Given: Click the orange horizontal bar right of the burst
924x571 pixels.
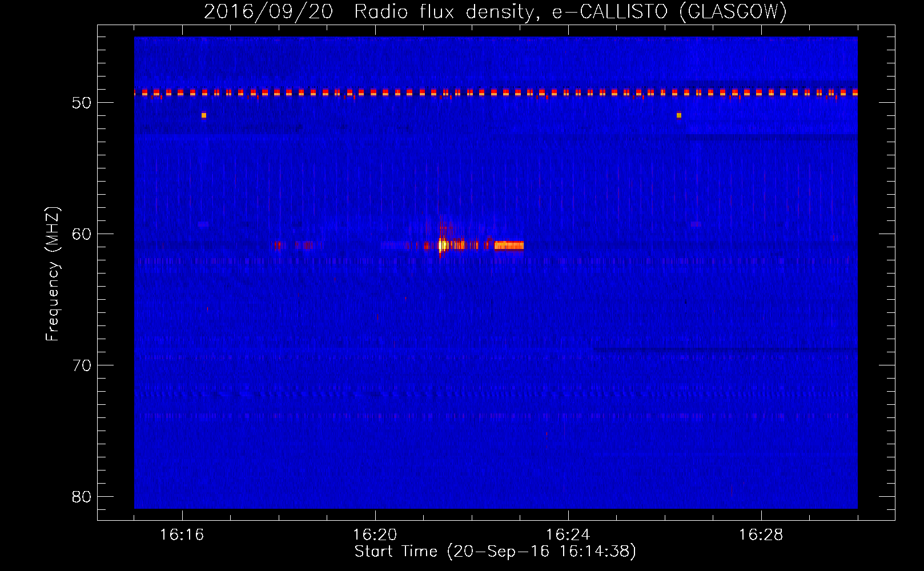Looking at the screenshot, I should click(x=509, y=246).
